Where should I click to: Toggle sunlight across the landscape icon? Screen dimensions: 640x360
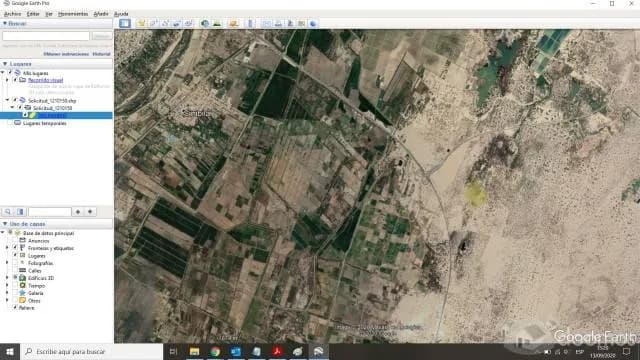pyautogui.click(x=217, y=23)
